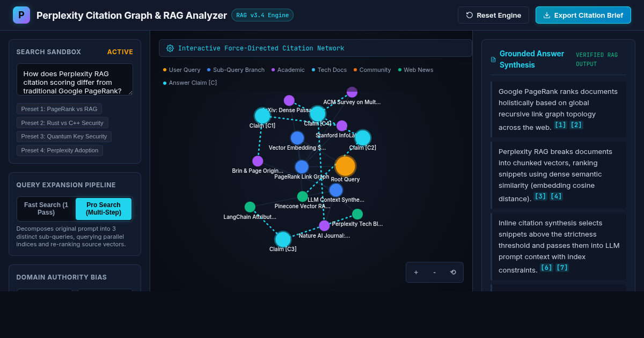This screenshot has width=644, height=338.
Task: Click the document icon beside Grounded Answer Synthesis
Action: tap(493, 60)
